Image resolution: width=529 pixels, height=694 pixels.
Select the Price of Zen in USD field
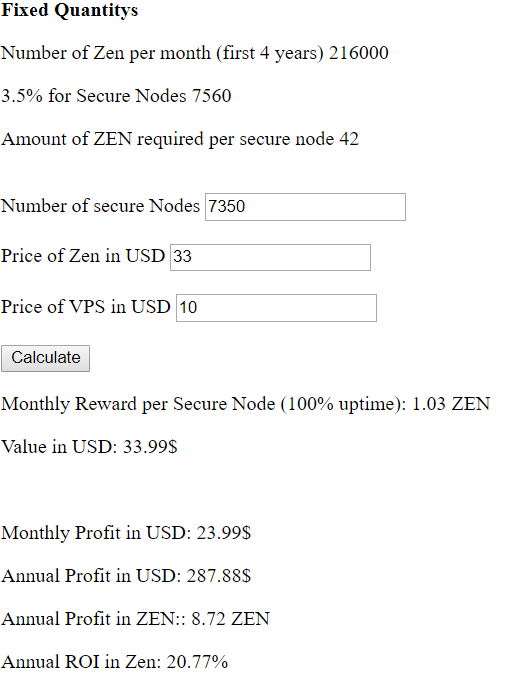270,257
